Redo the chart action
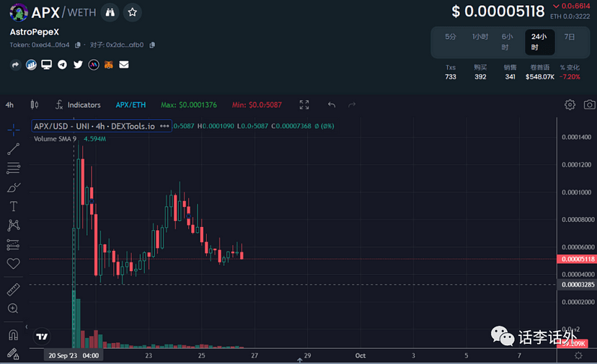The image size is (597, 364). coord(352,105)
